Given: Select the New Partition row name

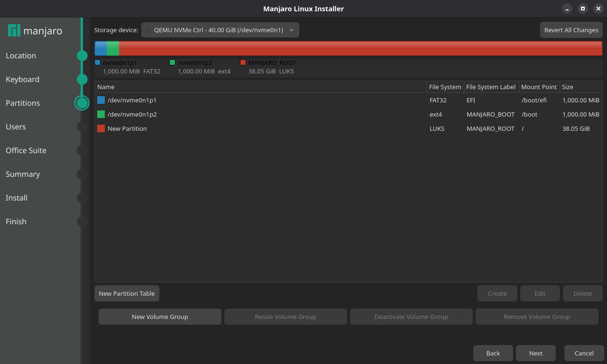Looking at the screenshot, I should click(x=127, y=128).
